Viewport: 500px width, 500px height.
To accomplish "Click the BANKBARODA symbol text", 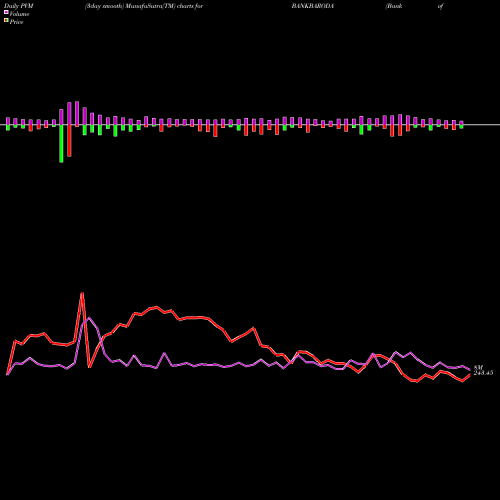I will click(313, 6).
